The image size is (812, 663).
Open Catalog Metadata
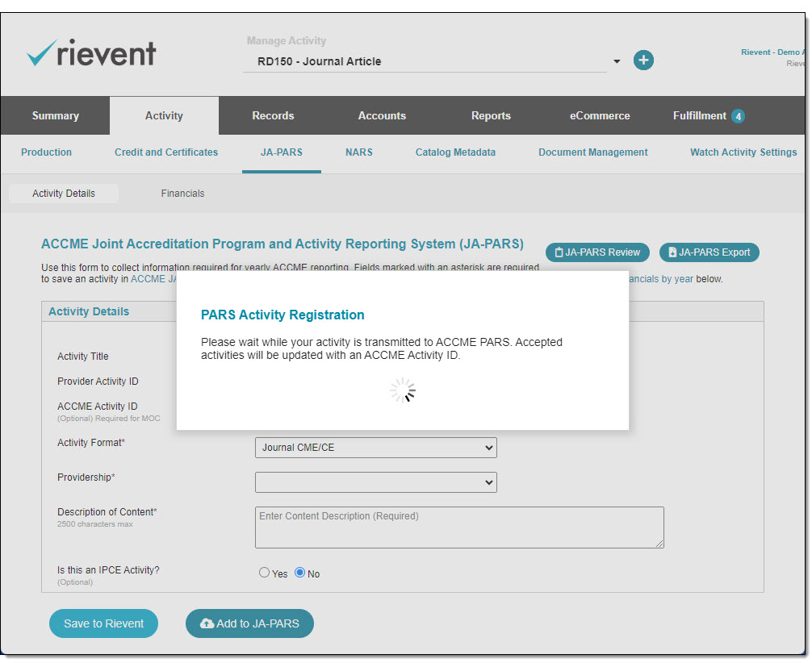click(455, 152)
